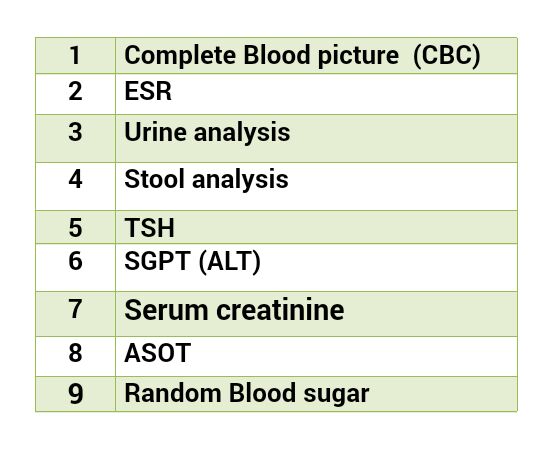
Task: Click row number 3 cell
Action: (75, 138)
